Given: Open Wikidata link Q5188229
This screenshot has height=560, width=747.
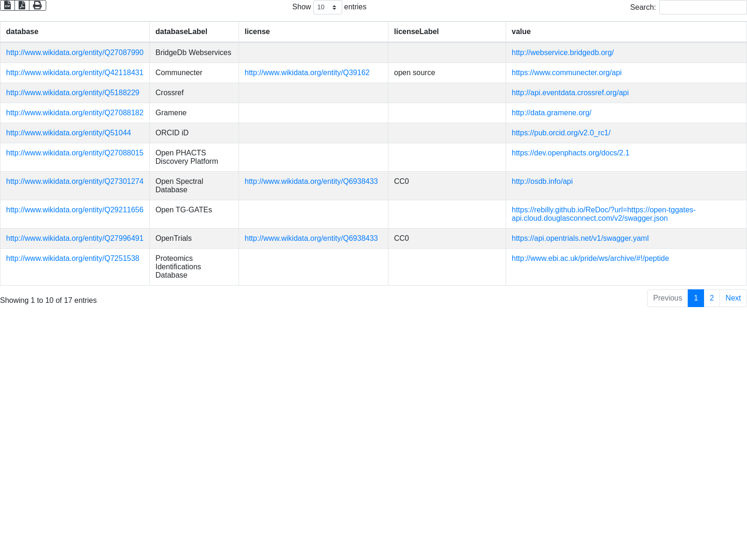Looking at the screenshot, I should coord(72,93).
